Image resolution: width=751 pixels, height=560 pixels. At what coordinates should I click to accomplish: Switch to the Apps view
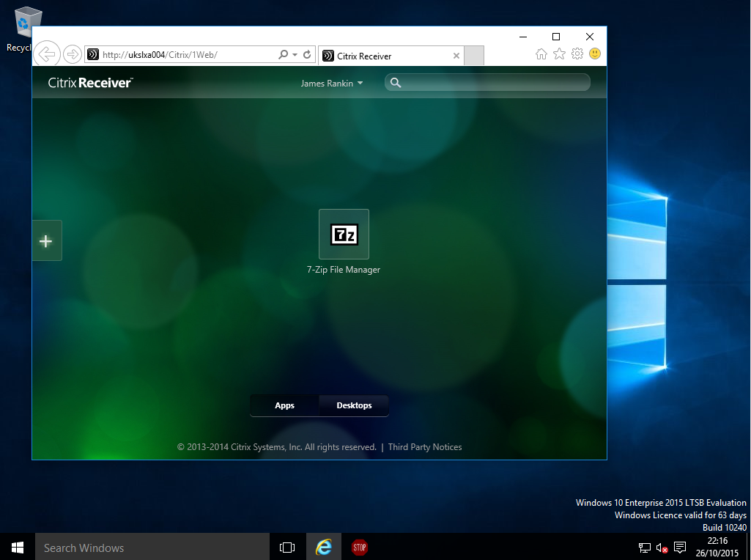coord(284,405)
